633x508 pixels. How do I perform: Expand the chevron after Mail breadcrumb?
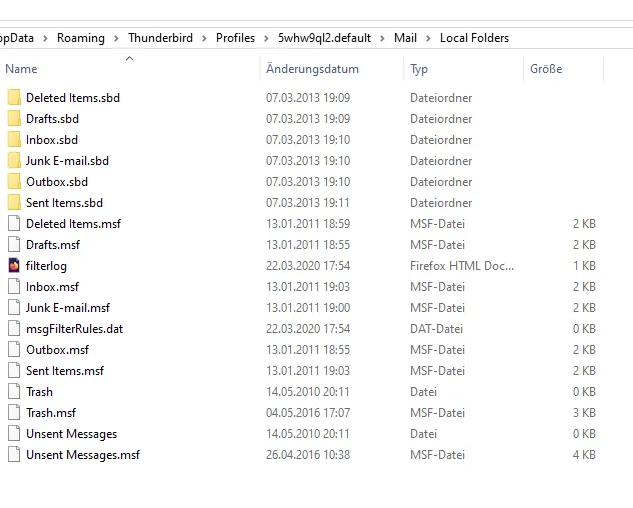coord(428,38)
